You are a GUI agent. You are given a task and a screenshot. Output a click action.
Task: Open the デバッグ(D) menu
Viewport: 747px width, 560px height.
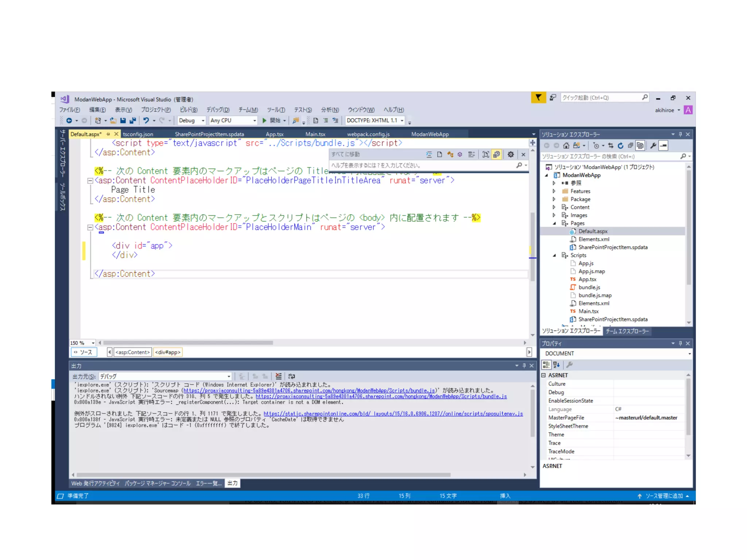click(218, 110)
